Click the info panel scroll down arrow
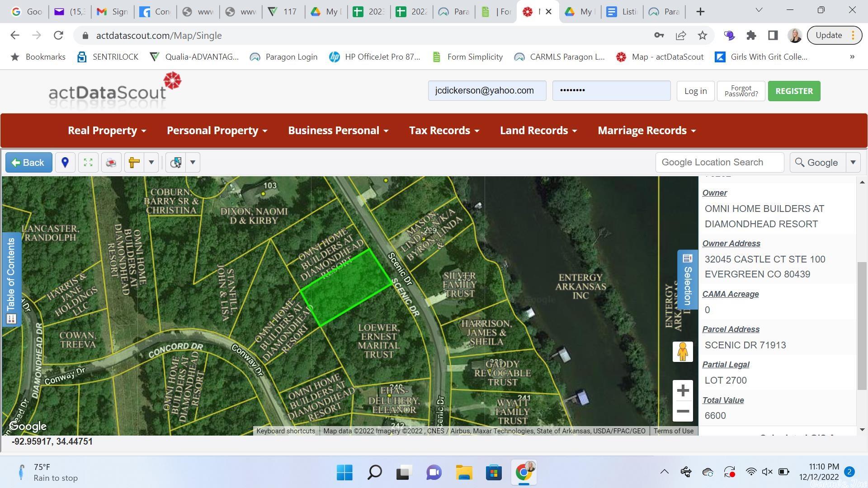This screenshot has width=868, height=488. click(x=862, y=430)
